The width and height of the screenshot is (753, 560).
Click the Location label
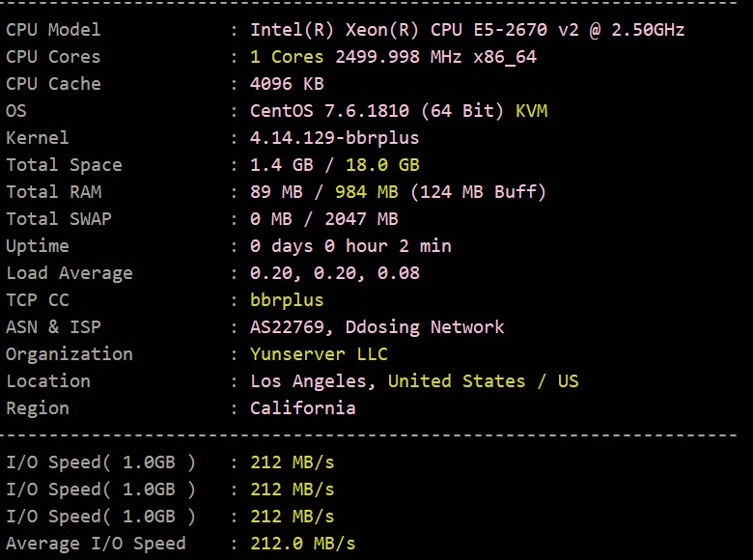[x=48, y=381]
